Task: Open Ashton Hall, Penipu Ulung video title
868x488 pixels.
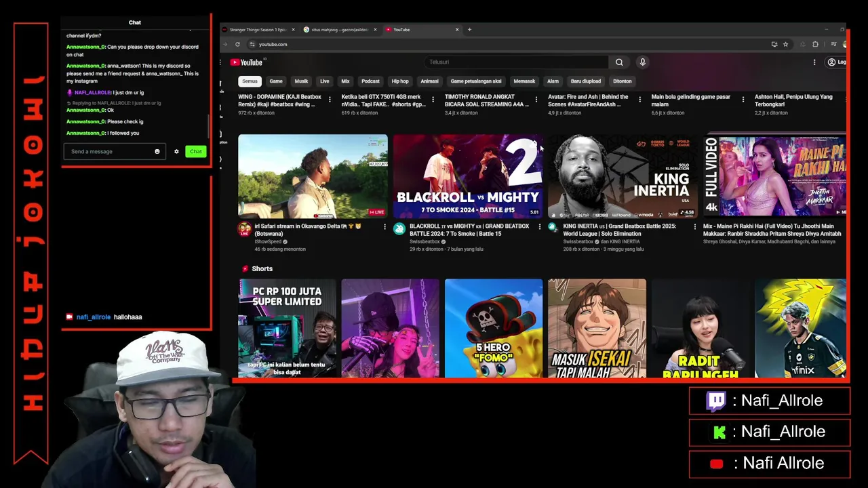Action: click(x=793, y=100)
